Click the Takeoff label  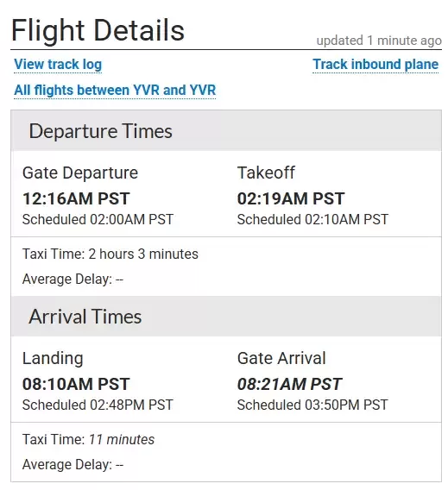[266, 173]
